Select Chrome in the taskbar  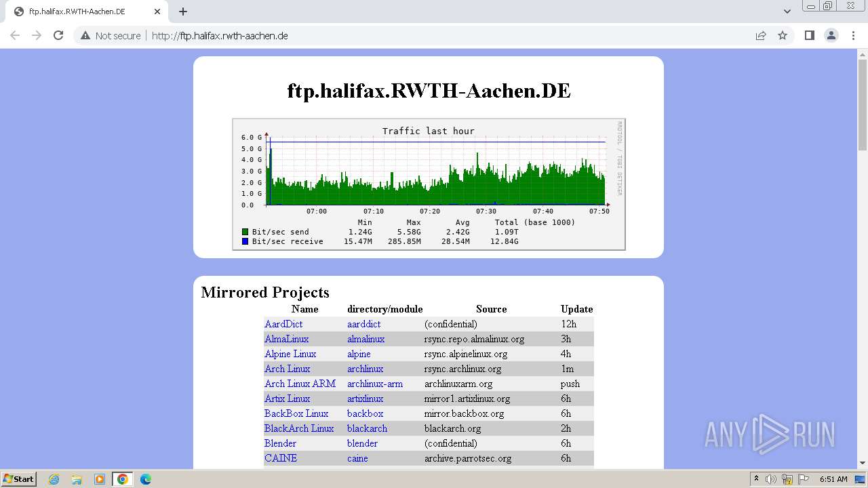123,479
